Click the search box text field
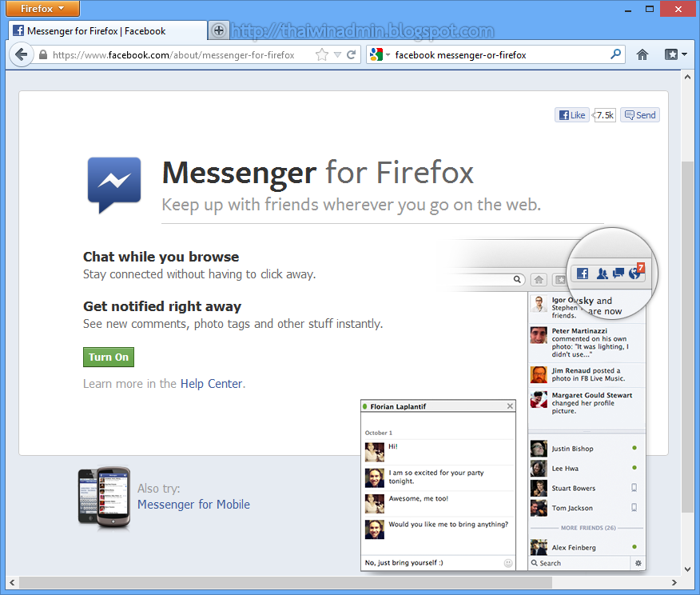 pos(500,55)
